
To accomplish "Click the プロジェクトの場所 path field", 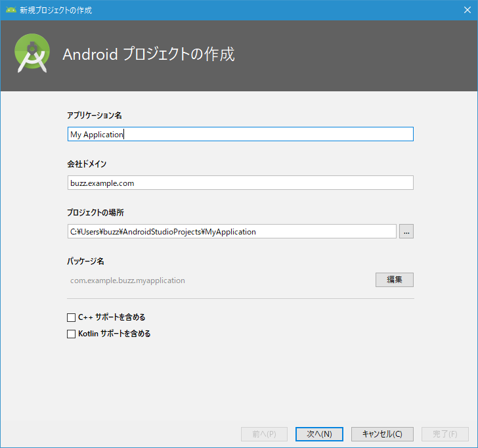I will [232, 231].
